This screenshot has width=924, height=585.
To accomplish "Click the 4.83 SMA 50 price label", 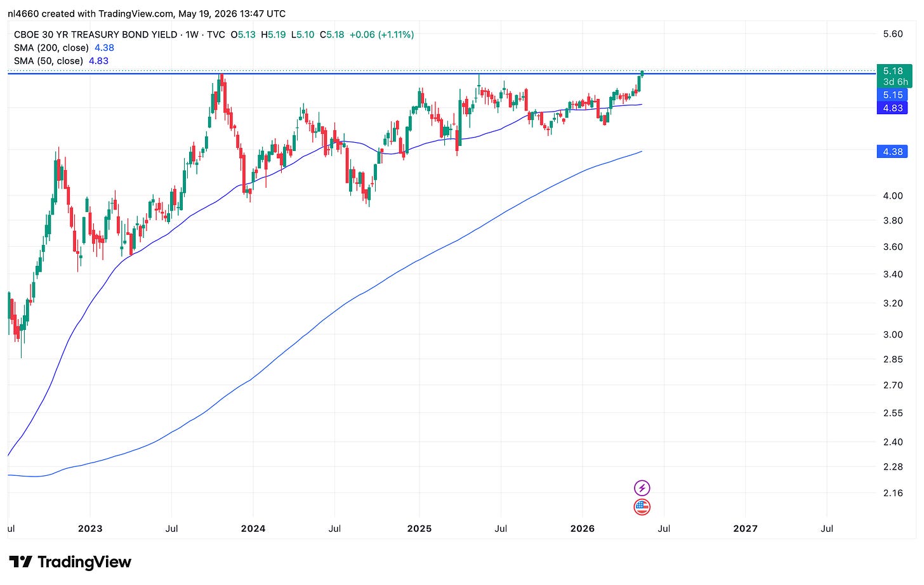I will pyautogui.click(x=893, y=108).
